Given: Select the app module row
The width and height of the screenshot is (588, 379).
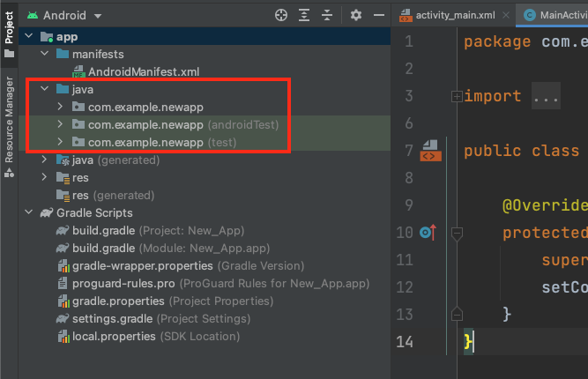Looking at the screenshot, I should (205, 36).
